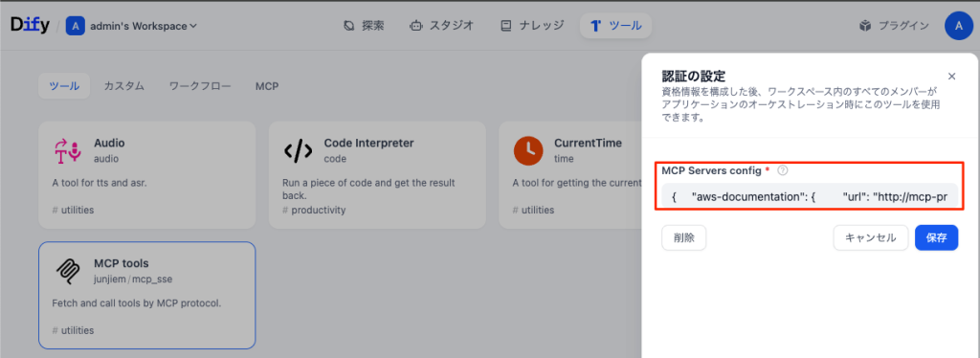Click the CurrentTime card title
980x358 pixels.
coord(589,143)
